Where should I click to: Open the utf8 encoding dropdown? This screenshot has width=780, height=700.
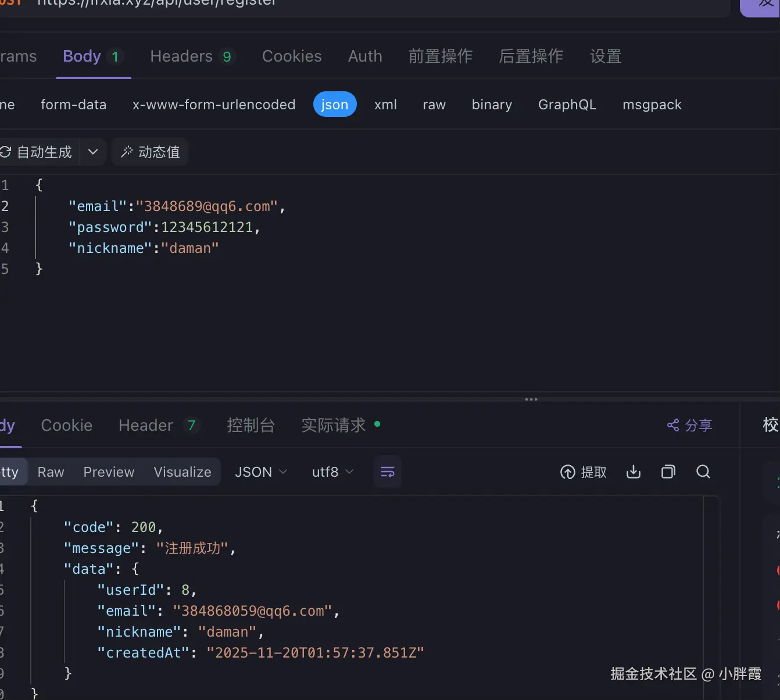[x=333, y=472]
